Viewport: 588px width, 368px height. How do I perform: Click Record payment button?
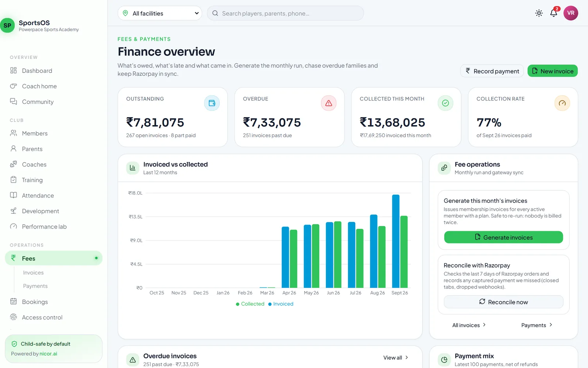click(492, 71)
